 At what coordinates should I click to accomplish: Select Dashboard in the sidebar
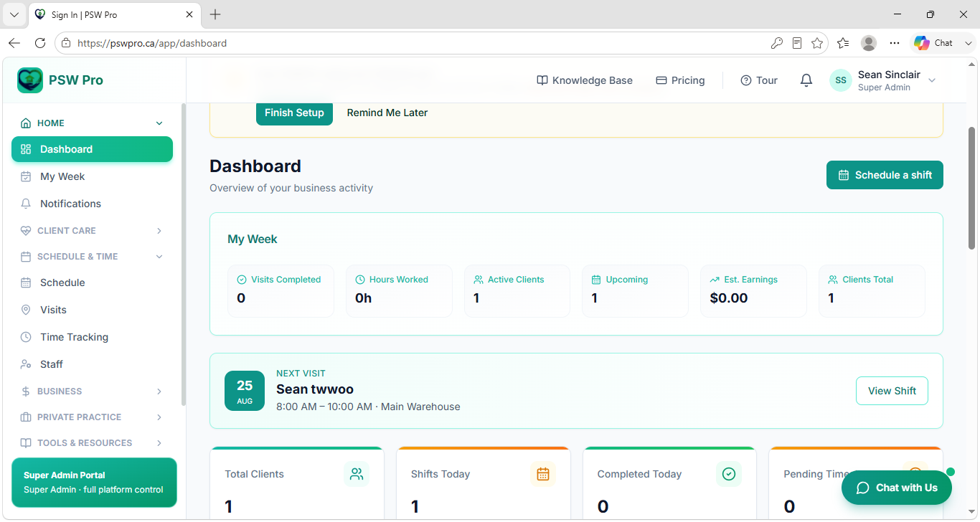point(92,149)
